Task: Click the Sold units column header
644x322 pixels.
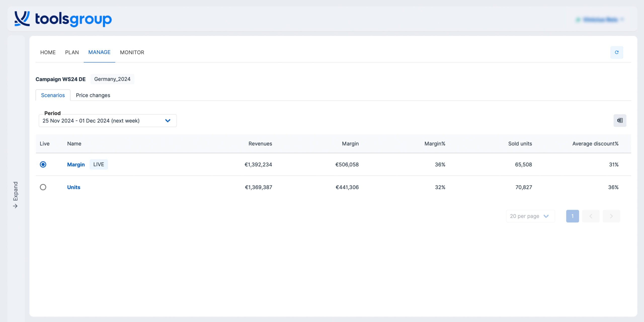Action: 520,144
